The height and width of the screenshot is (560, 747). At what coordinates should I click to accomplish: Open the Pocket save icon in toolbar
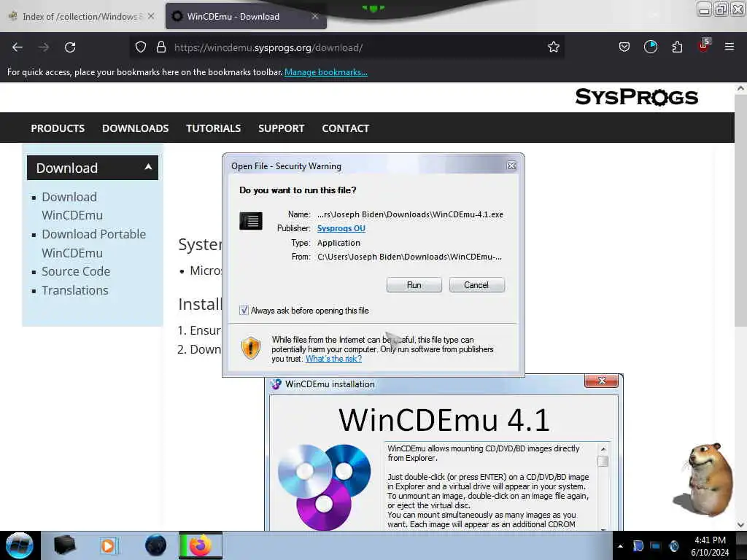(624, 47)
